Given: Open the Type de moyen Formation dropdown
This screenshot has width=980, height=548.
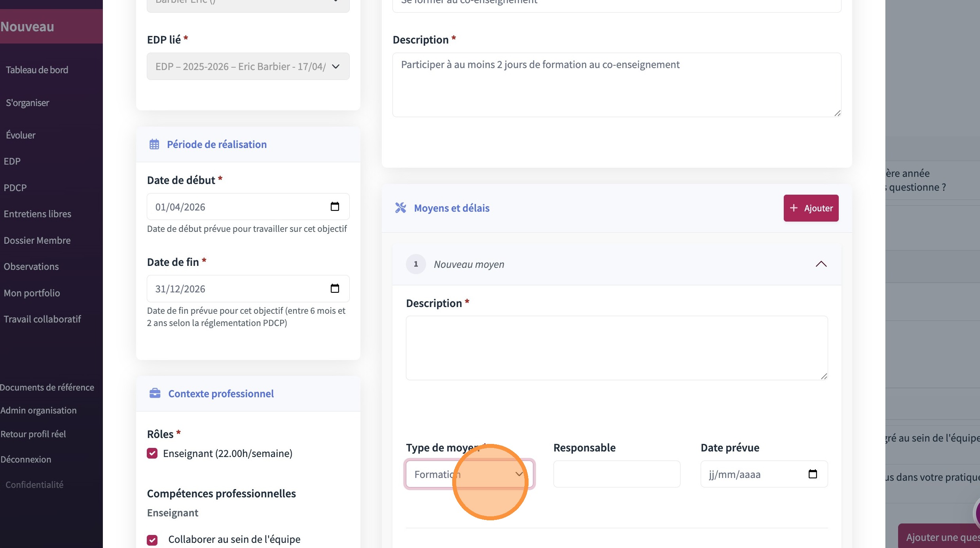Looking at the screenshot, I should coord(469,474).
